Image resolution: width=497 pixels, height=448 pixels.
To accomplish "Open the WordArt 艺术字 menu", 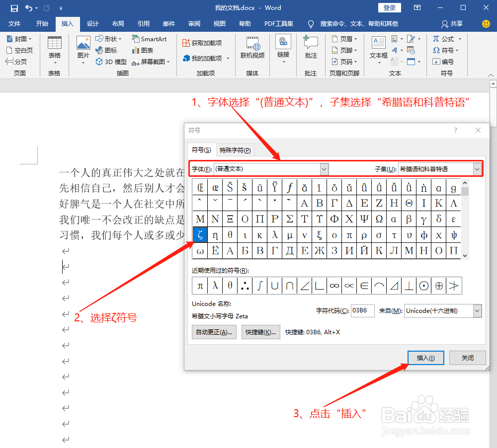I will pos(397,50).
